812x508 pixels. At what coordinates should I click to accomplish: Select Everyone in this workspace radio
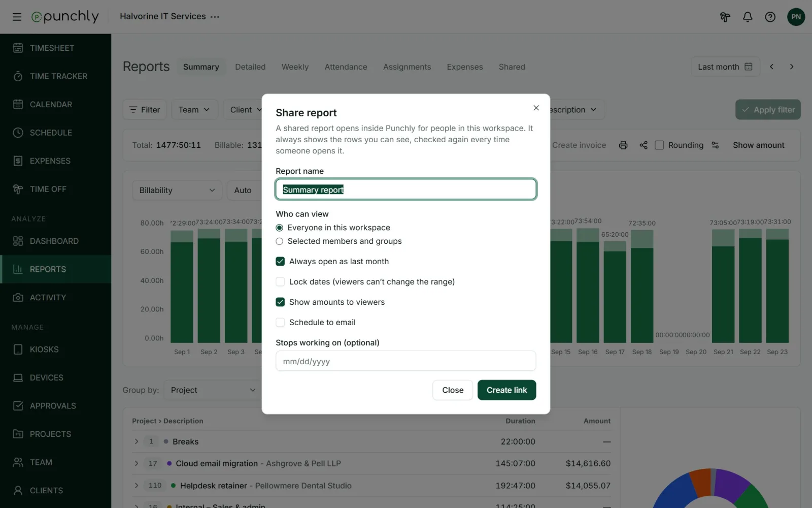[279, 228]
